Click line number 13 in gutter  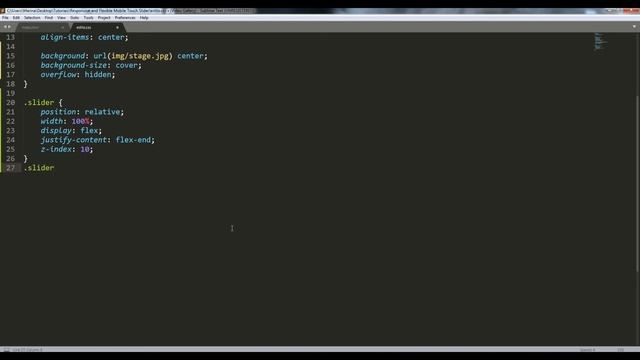pos(10,37)
